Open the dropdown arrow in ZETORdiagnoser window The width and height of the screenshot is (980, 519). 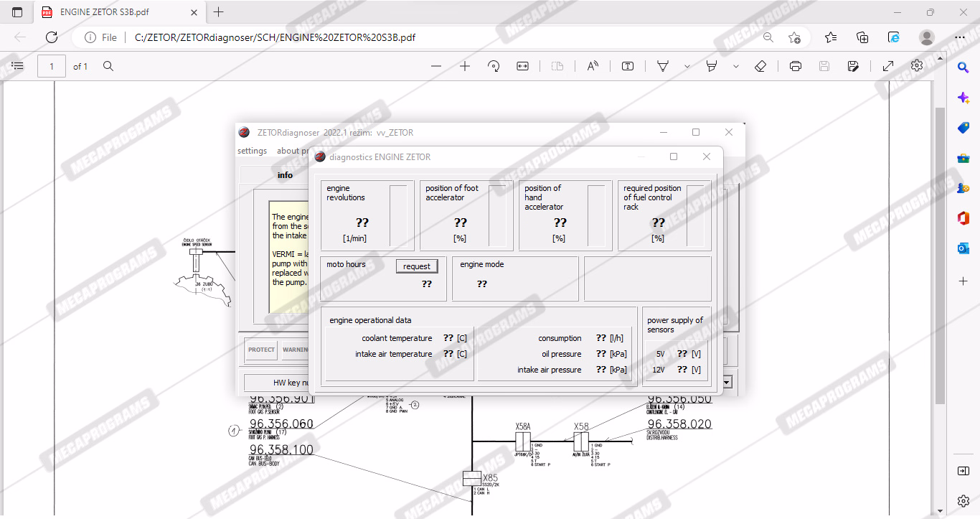pyautogui.click(x=727, y=383)
